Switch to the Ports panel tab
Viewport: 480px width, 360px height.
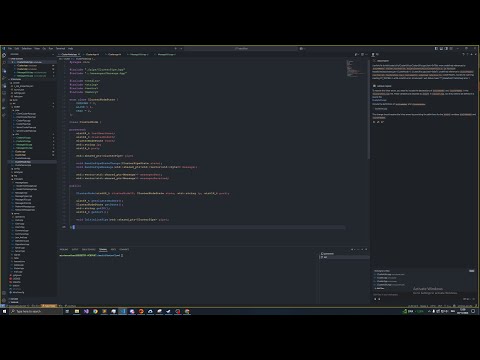tap(113, 249)
